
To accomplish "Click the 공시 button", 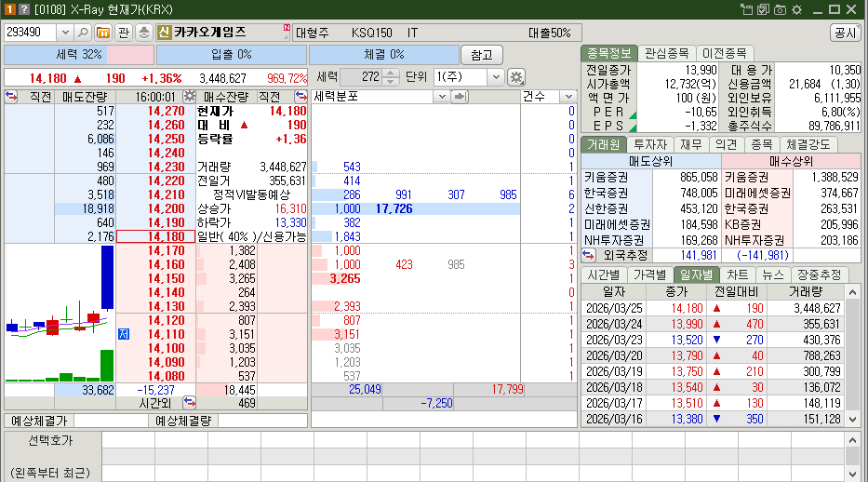I will tap(846, 33).
